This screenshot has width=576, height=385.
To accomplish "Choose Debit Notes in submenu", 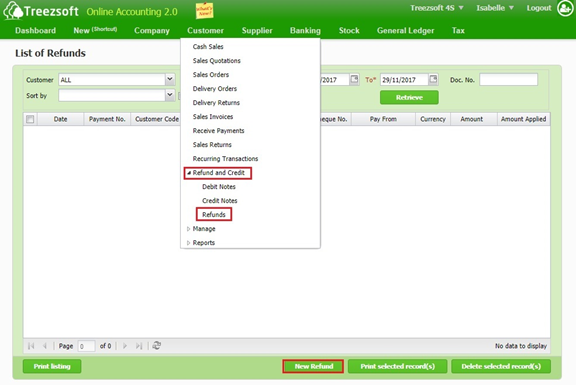I will point(219,187).
